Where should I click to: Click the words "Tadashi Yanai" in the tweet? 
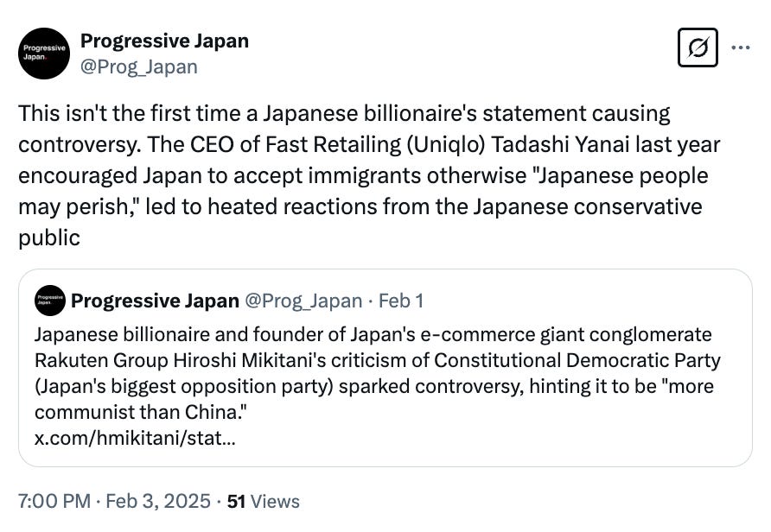click(x=532, y=144)
